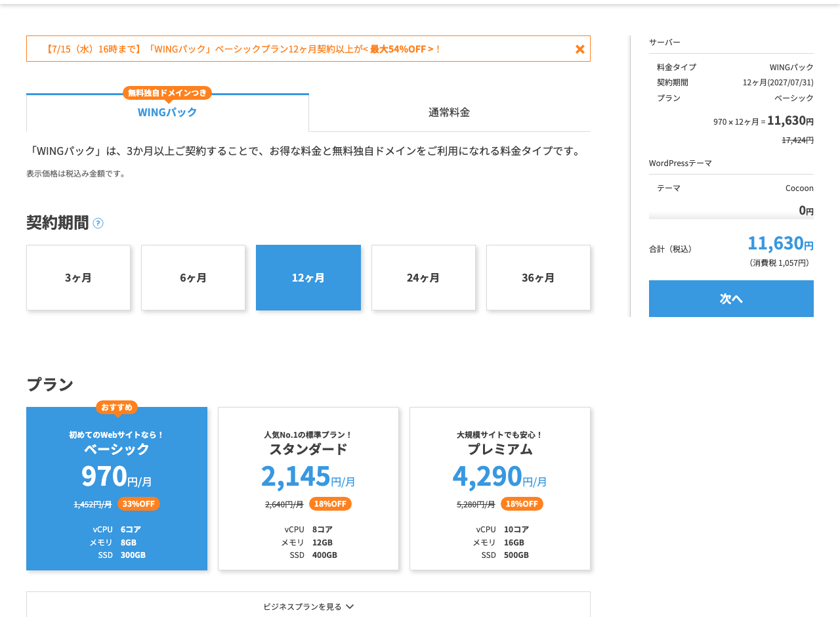Click the 2,145円/月 price text
The image size is (840, 617).
tap(308, 476)
